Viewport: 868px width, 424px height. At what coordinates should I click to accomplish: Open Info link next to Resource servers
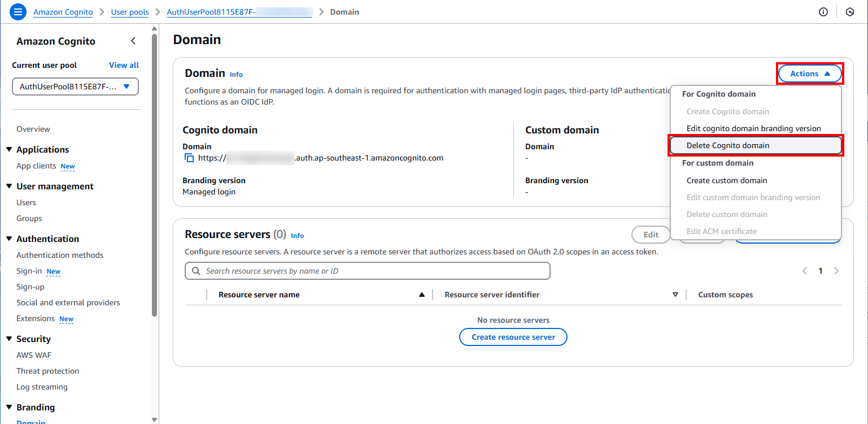click(297, 235)
